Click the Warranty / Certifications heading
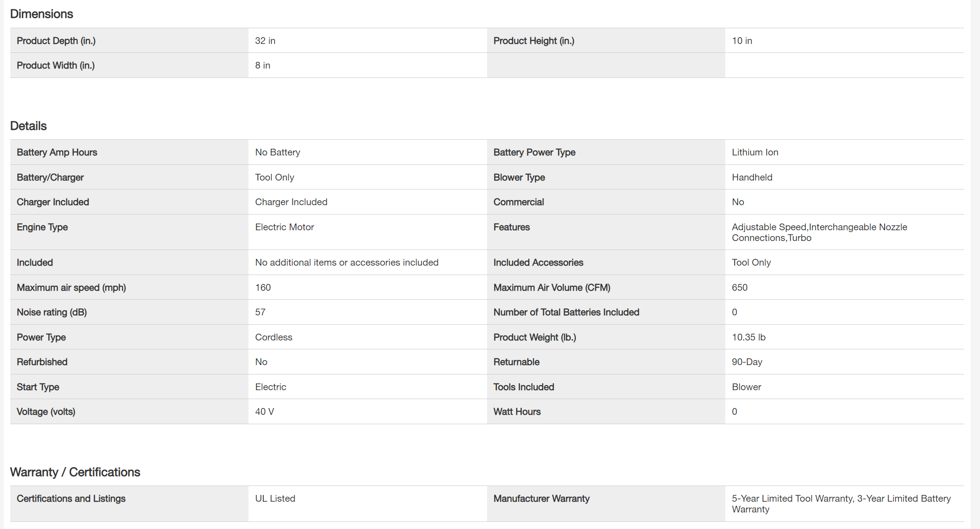The width and height of the screenshot is (980, 529). coord(75,472)
